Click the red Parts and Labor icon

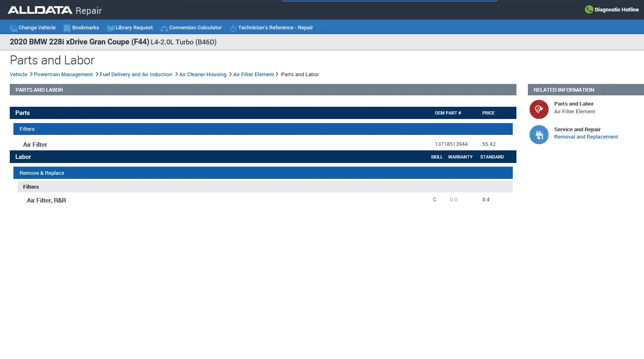pos(539,109)
